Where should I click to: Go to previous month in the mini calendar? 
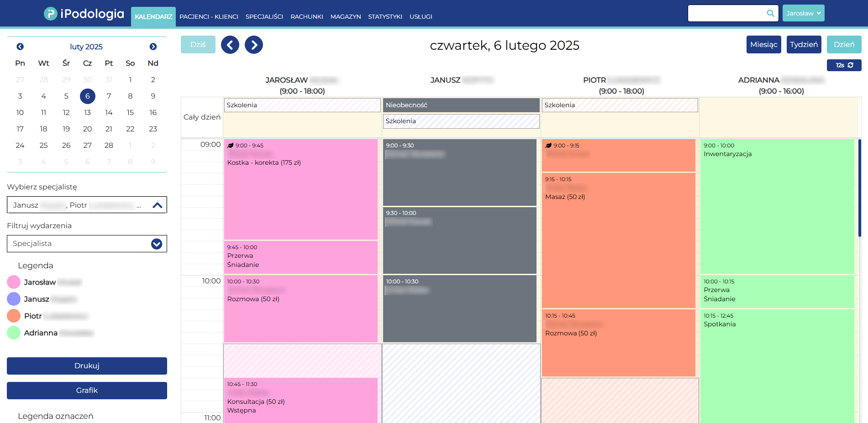click(20, 46)
